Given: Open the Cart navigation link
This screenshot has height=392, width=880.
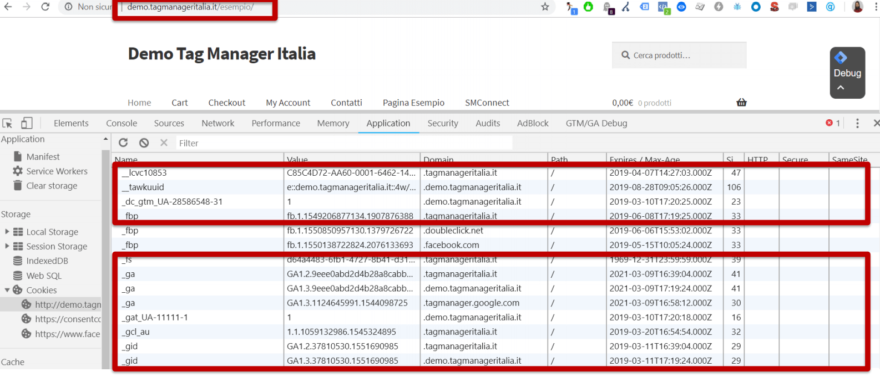Looking at the screenshot, I should [180, 103].
